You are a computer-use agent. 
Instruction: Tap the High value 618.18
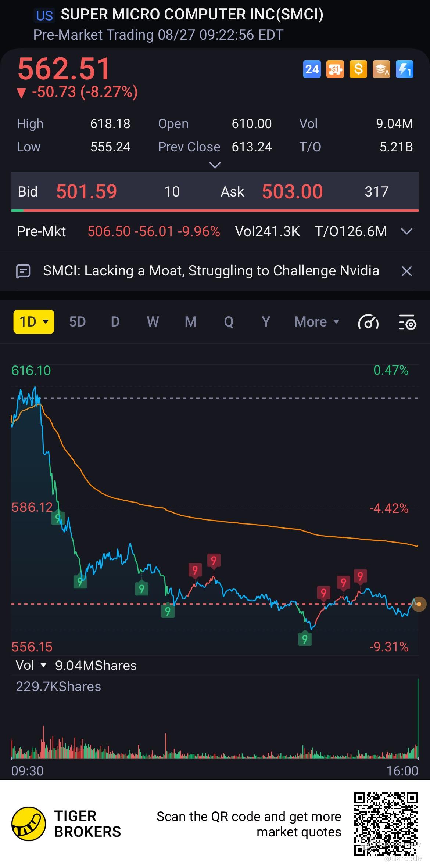110,124
